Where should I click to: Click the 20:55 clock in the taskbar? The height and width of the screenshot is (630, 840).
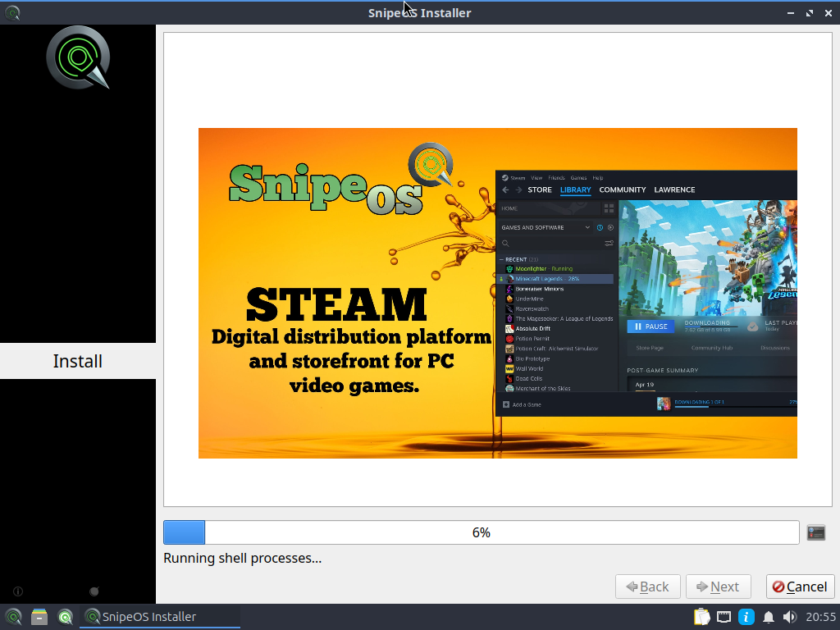[820, 617]
